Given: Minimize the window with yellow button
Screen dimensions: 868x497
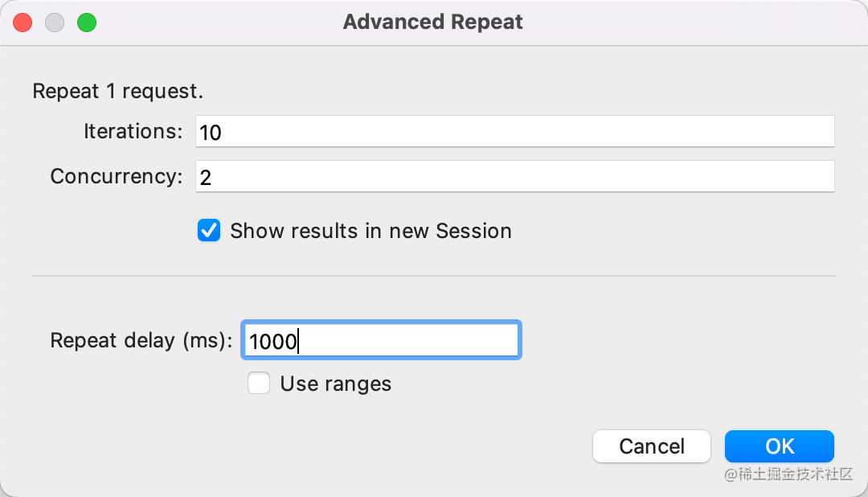Looking at the screenshot, I should (x=55, y=23).
